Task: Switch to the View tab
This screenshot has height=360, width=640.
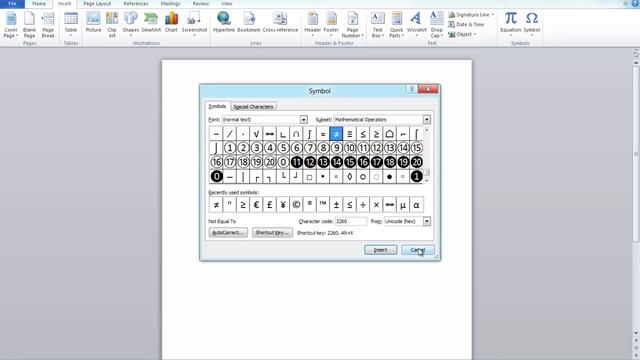Action: click(x=227, y=4)
